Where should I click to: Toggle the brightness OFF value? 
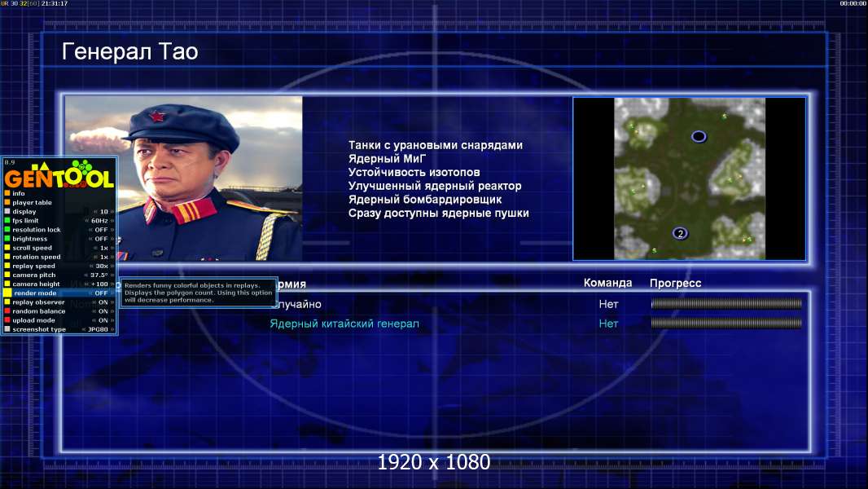[x=101, y=239]
